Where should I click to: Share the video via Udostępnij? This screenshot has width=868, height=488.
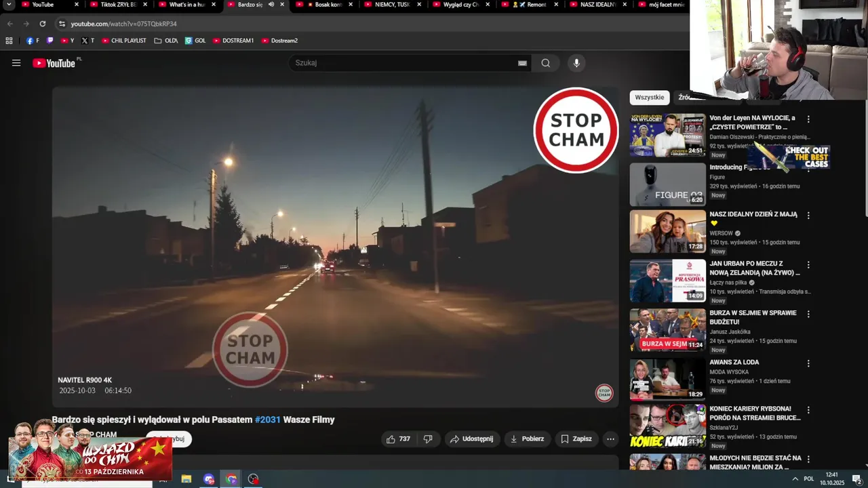472,439
